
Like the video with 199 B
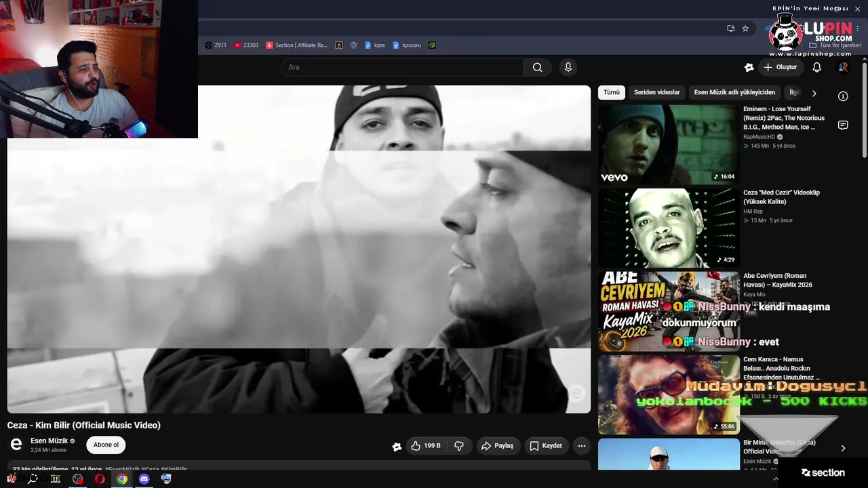click(x=426, y=446)
